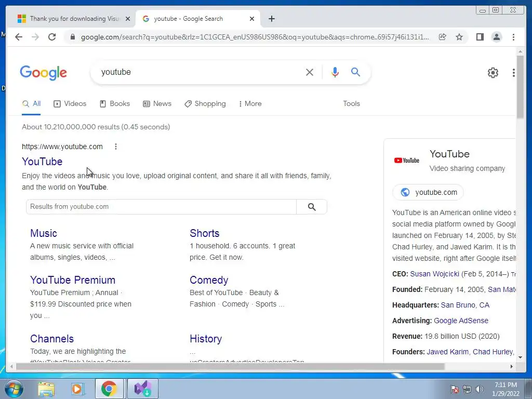The width and height of the screenshot is (532, 399).
Task: Open the Visual Studio installer taskbar icon
Action: [142, 389]
